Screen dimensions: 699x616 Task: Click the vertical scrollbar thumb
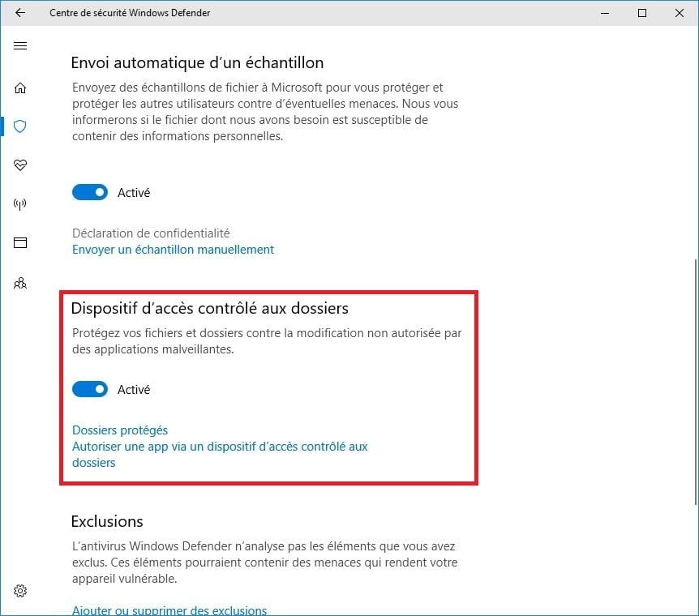pos(696,382)
